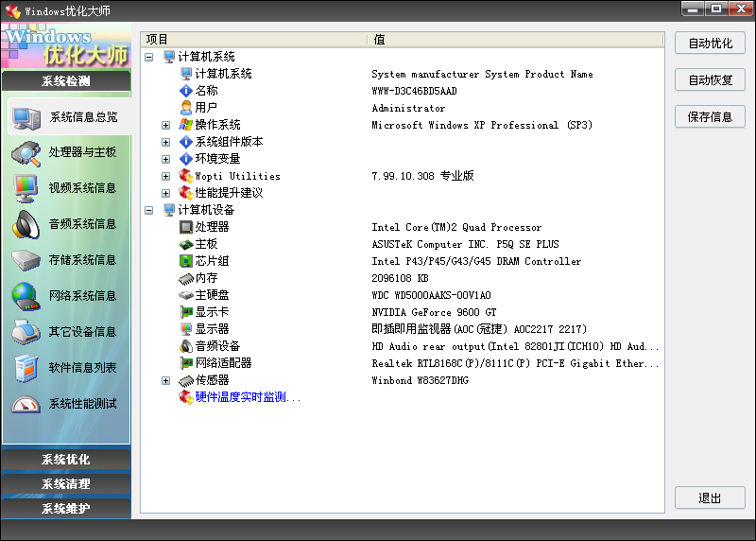Expand the 系统组件版本 node

point(165,142)
